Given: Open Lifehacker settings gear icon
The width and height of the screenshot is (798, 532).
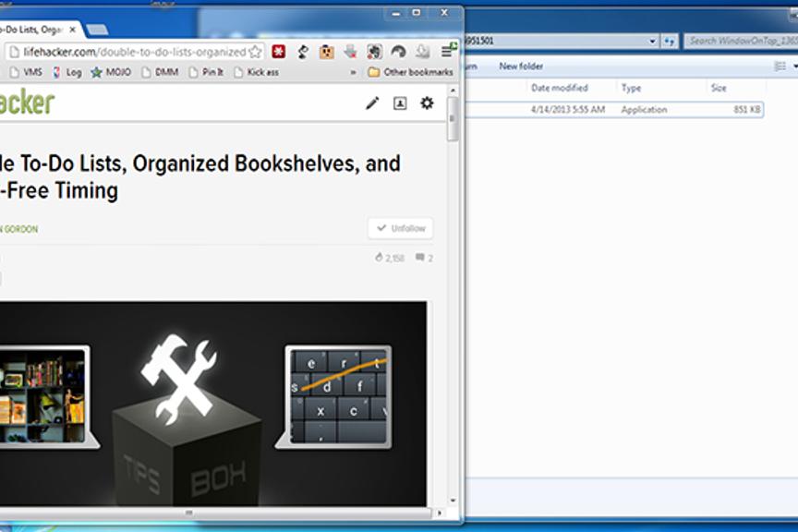Looking at the screenshot, I should click(x=427, y=103).
